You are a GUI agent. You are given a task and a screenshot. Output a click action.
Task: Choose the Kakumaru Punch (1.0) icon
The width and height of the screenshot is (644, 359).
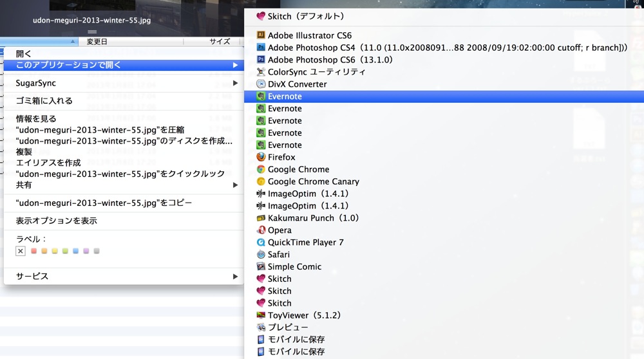click(x=261, y=218)
